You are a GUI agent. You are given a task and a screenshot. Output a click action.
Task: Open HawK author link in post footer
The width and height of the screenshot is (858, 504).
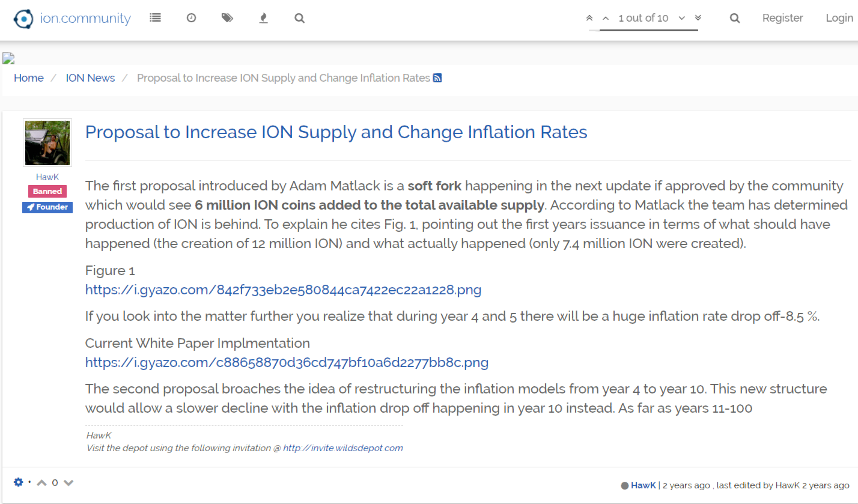click(x=643, y=485)
